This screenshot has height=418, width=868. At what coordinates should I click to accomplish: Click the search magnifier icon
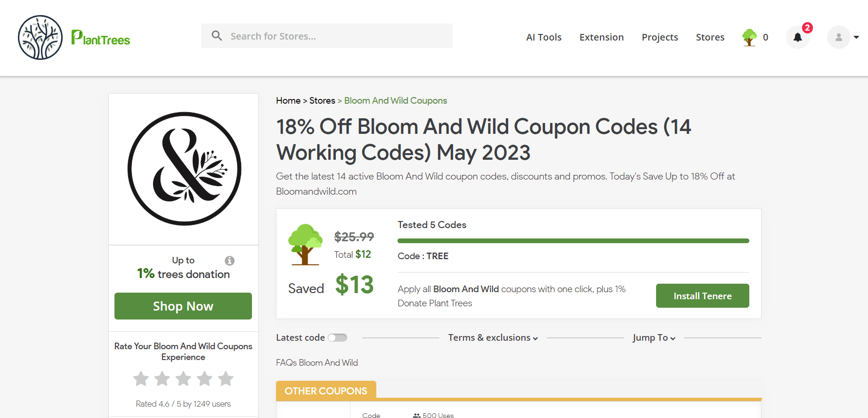tap(217, 36)
